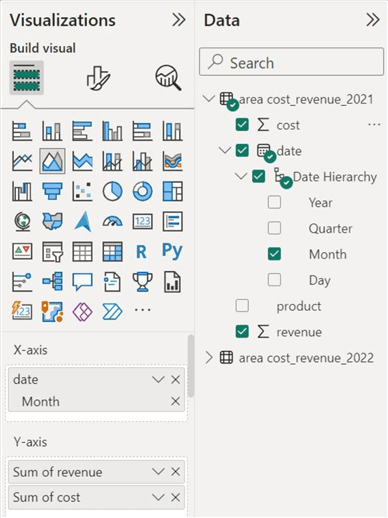Choose the treemap visualization icon
This screenshot has height=518, width=388.
(x=172, y=191)
